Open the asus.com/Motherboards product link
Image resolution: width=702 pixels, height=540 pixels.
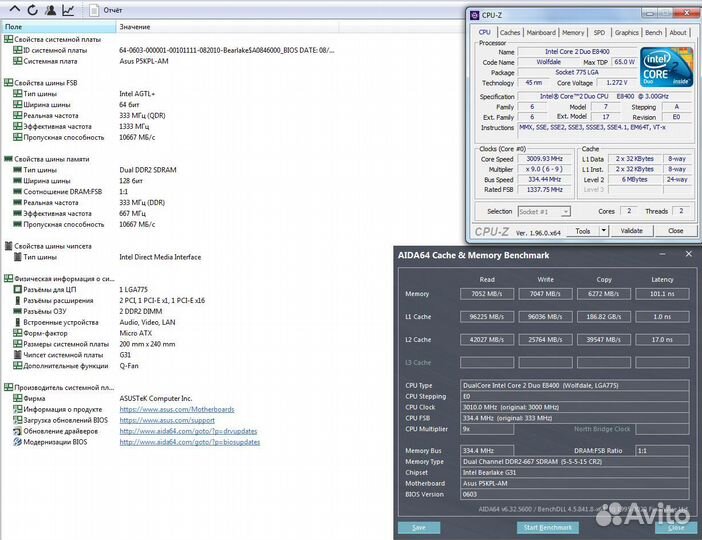click(x=177, y=409)
